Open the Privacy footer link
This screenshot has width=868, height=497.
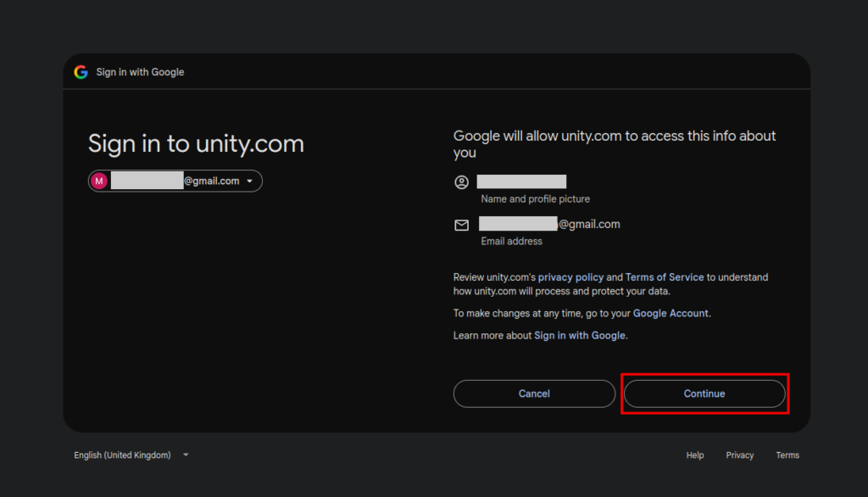(739, 455)
